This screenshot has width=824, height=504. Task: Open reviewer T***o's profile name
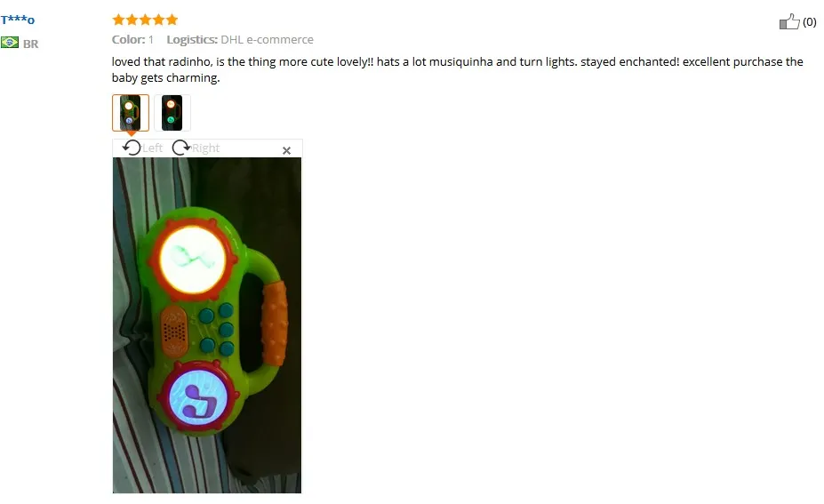tap(18, 20)
